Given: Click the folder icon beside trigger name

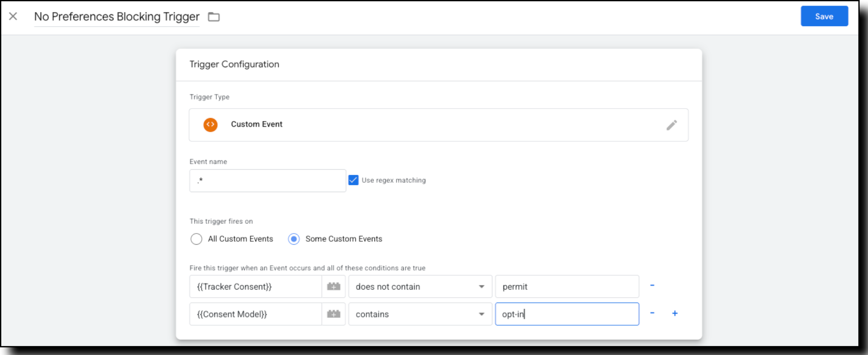Looking at the screenshot, I should 214,17.
